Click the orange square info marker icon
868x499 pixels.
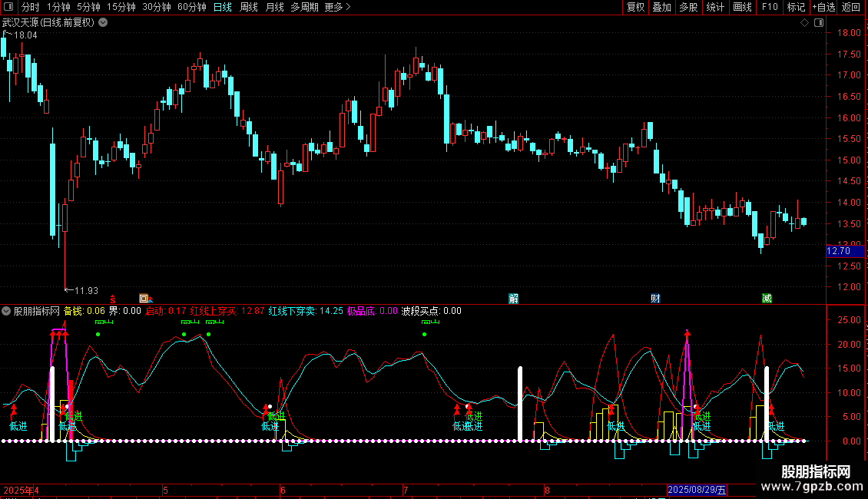pyautogui.click(x=144, y=299)
